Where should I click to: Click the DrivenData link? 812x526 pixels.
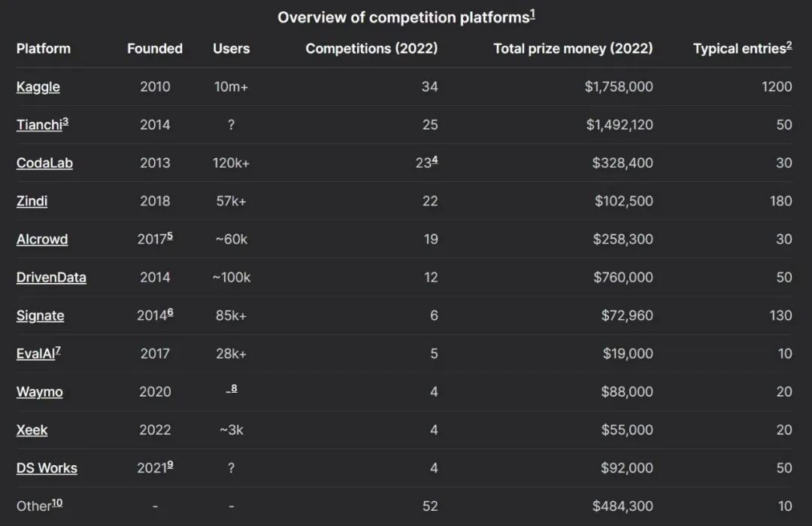coord(51,277)
